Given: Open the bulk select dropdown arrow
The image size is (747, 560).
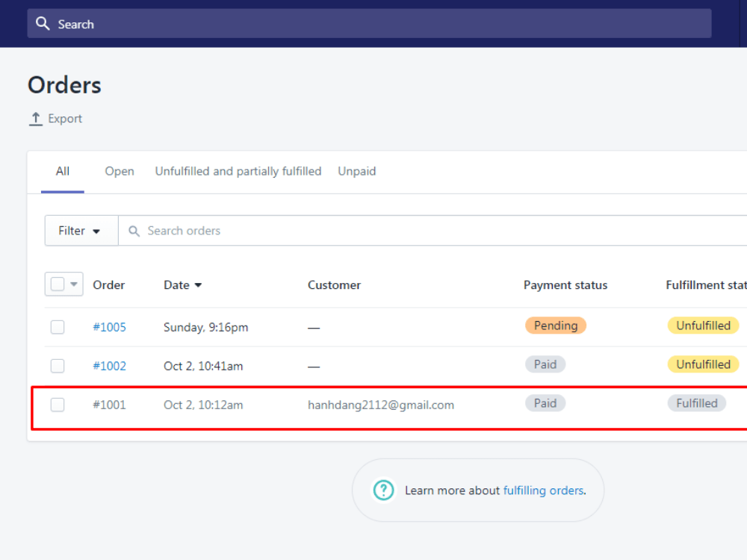Looking at the screenshot, I should (x=74, y=284).
